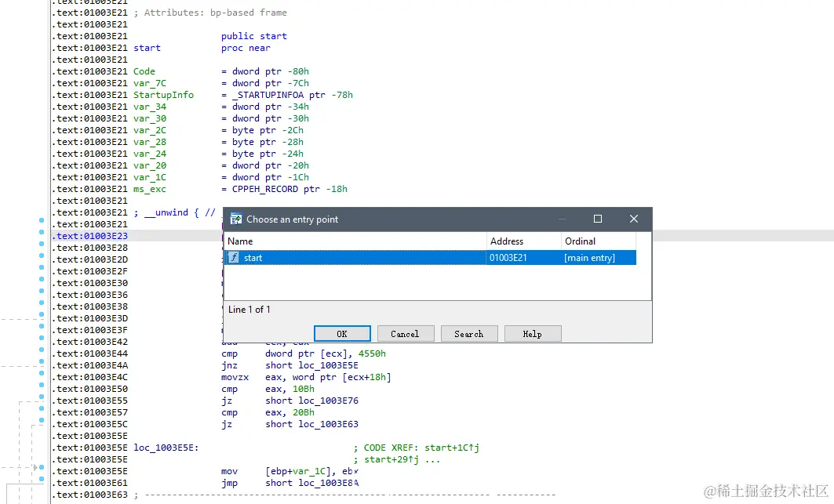Click variable var_20

pyautogui.click(x=149, y=165)
